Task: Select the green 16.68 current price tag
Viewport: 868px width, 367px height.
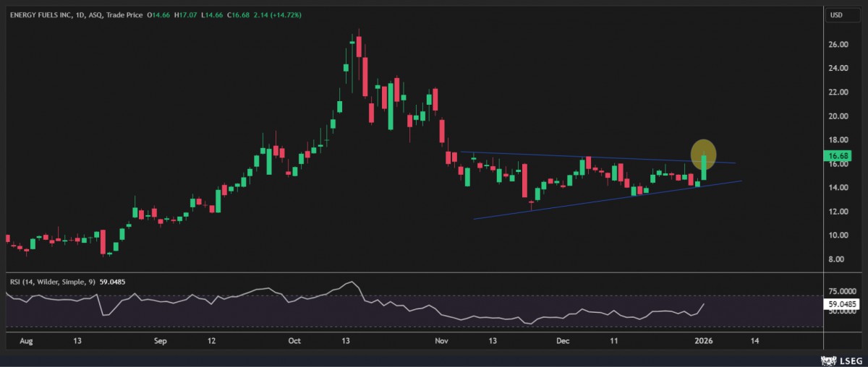Action: (x=840, y=155)
